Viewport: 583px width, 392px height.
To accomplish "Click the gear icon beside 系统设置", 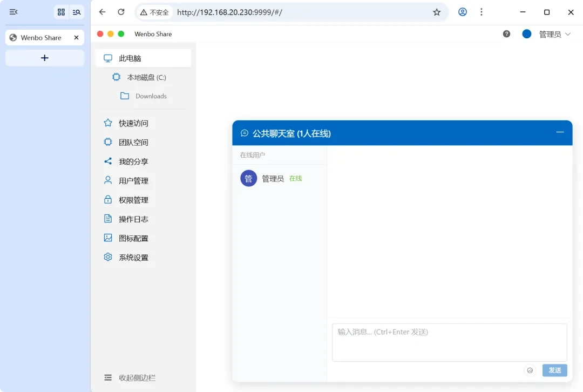I will [x=108, y=257].
